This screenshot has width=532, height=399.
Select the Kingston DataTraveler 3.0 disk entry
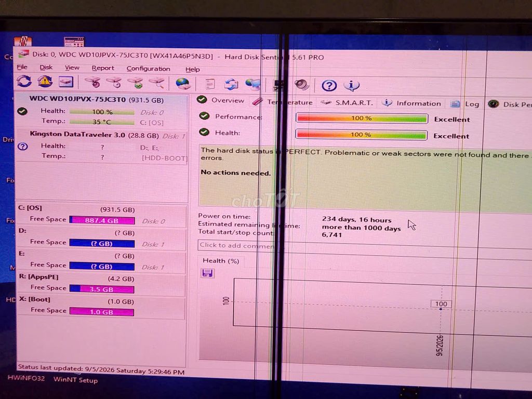[102, 147]
